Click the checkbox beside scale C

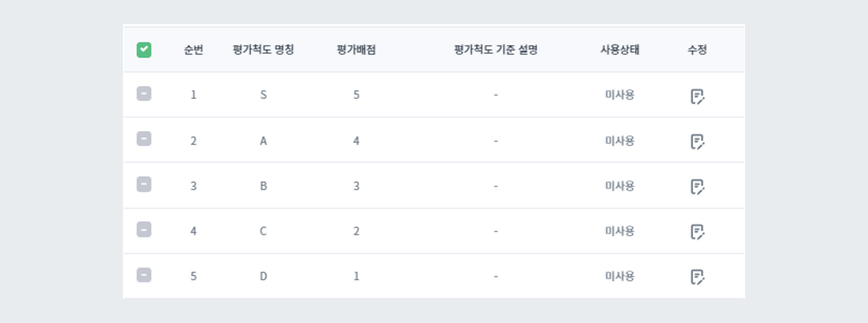144,231
